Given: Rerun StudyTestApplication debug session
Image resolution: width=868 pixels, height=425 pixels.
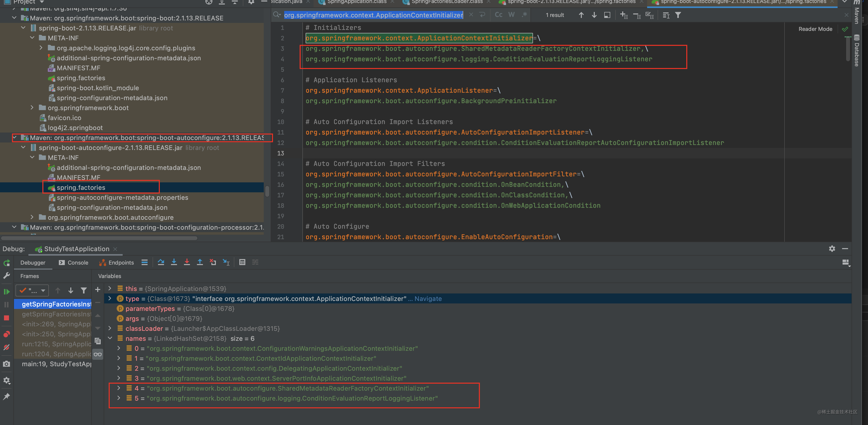Looking at the screenshot, I should click(x=6, y=263).
